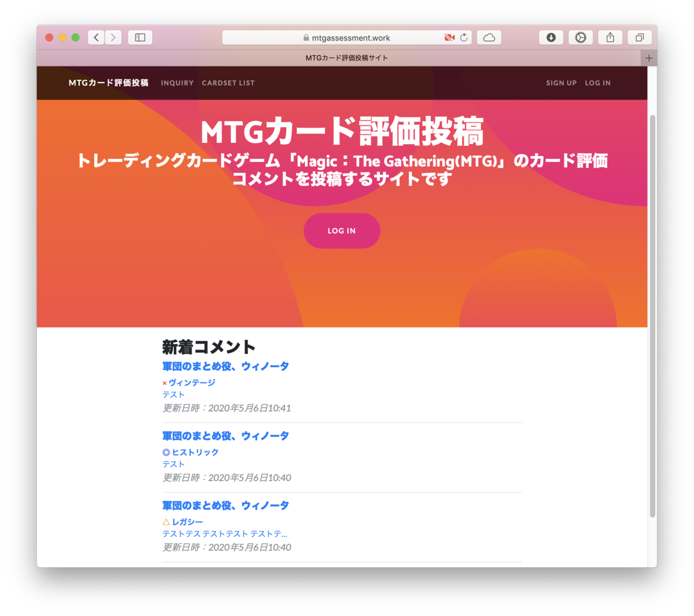Click the ヒストリック format label
This screenshot has height=616, width=694.
195,452
